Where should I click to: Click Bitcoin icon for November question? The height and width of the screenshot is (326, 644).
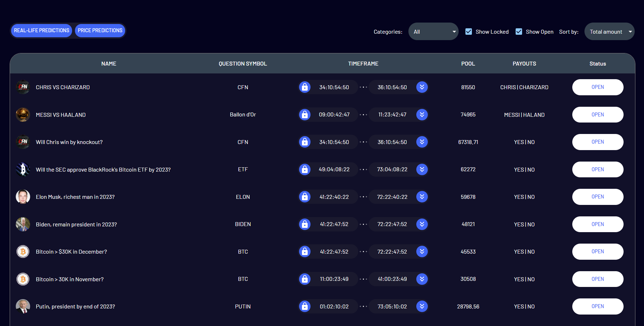[x=23, y=279]
